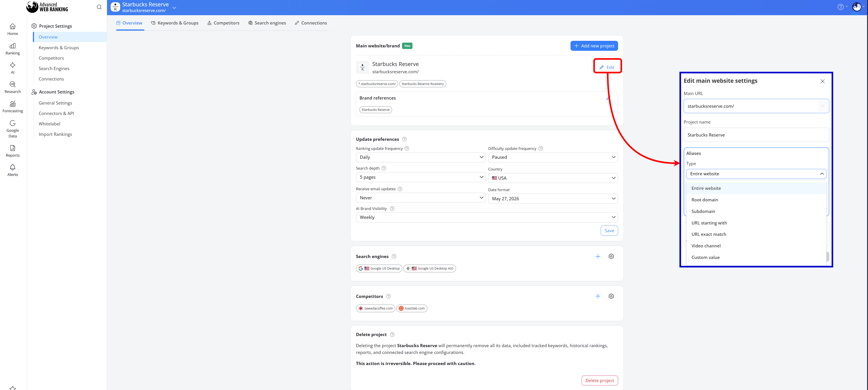Open Connectors & API in sidebar

(56, 114)
